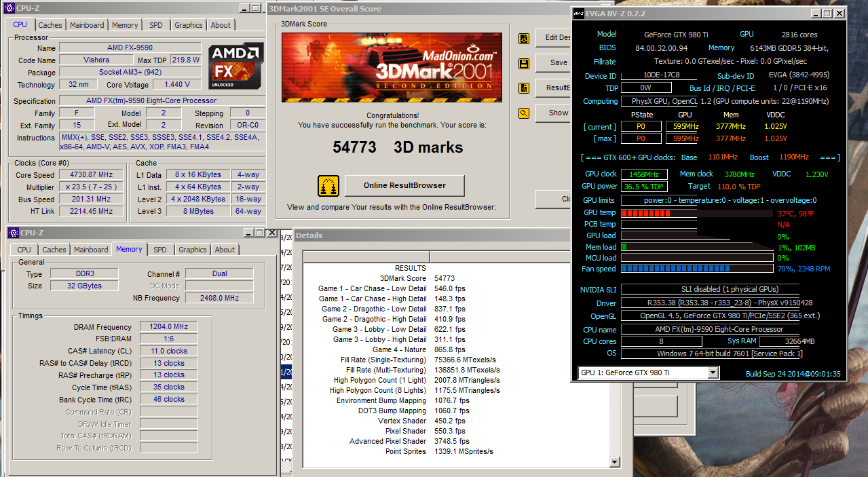Image resolution: width=868 pixels, height=477 pixels.
Task: Click the red GPU temp bar in NV-Z
Action: click(x=697, y=213)
